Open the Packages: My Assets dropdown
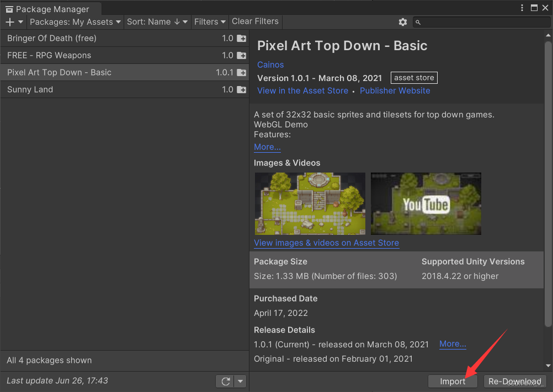This screenshot has height=392, width=553. click(x=75, y=22)
